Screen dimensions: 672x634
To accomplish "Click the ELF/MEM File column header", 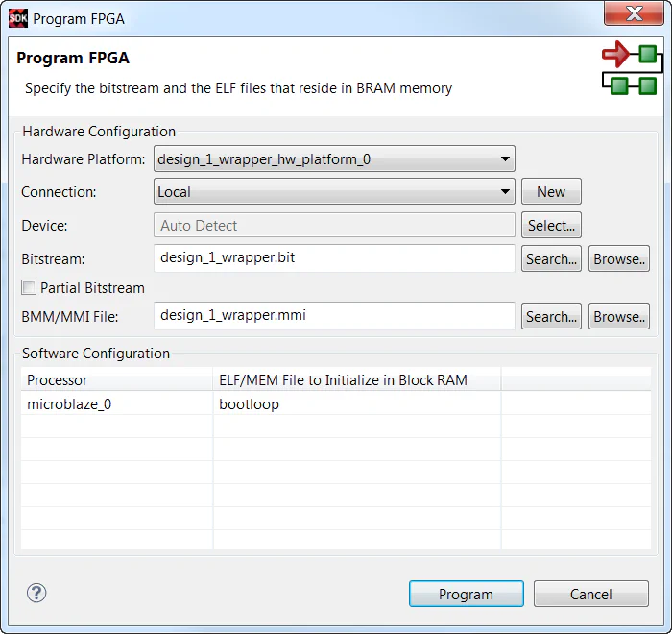I will [356, 379].
